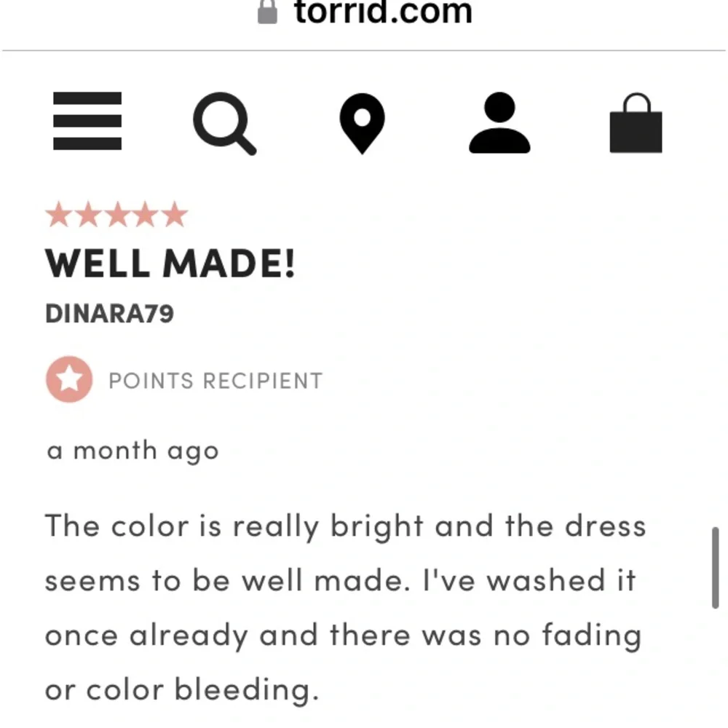Click the middle star of the rating
Image resolution: width=728 pixels, height=728 pixels.
[116, 215]
